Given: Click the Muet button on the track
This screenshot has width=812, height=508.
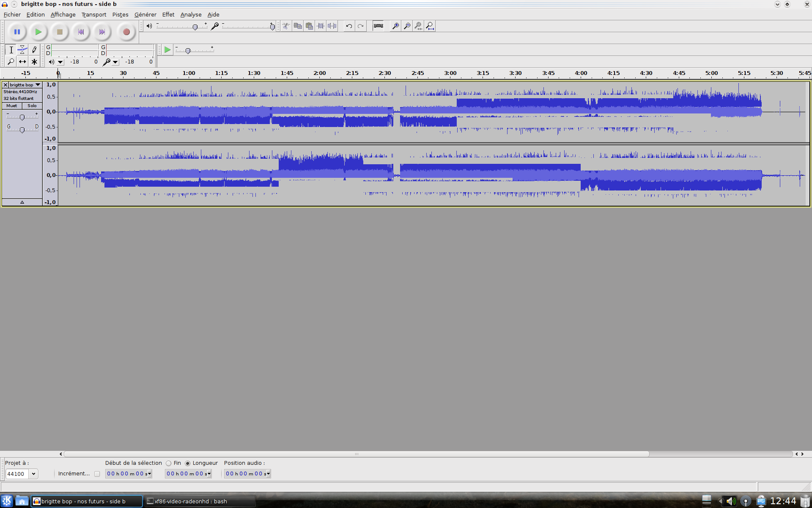Looking at the screenshot, I should (x=12, y=106).
